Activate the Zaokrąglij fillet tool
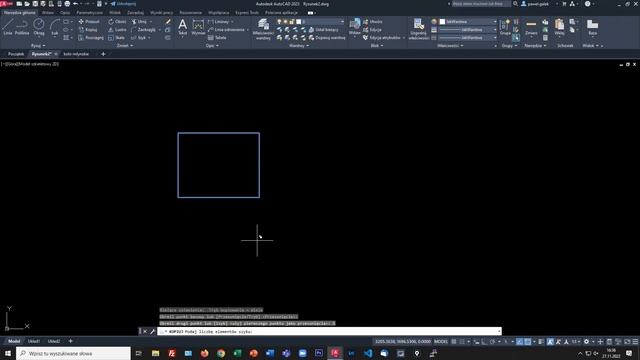640x360 pixels. pyautogui.click(x=143, y=30)
